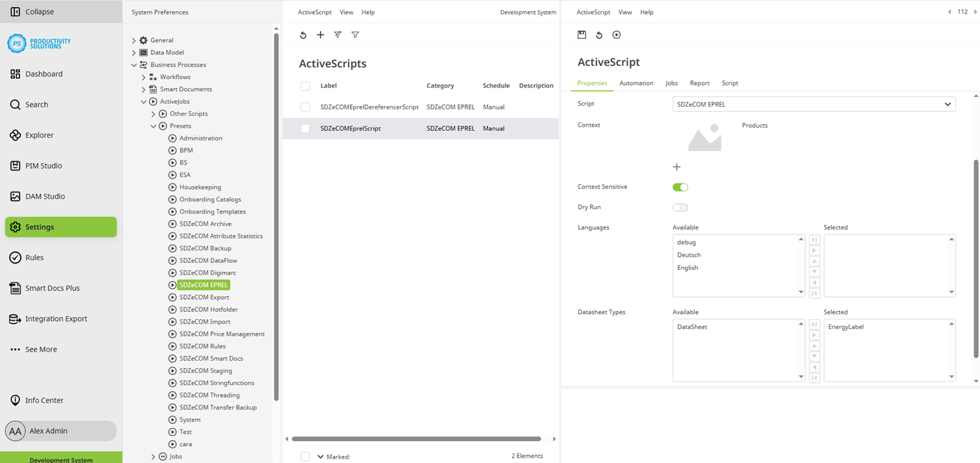Switch to the Automation tab
Viewport: 980px width, 463px height.
pos(636,83)
